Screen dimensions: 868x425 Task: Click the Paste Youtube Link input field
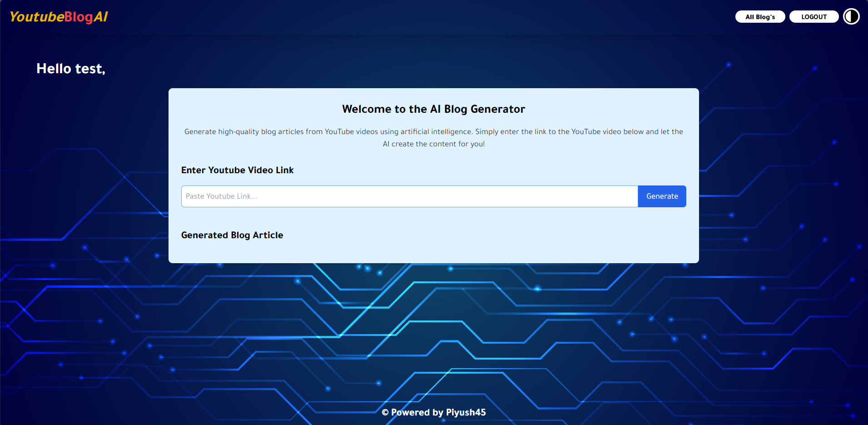(x=409, y=196)
